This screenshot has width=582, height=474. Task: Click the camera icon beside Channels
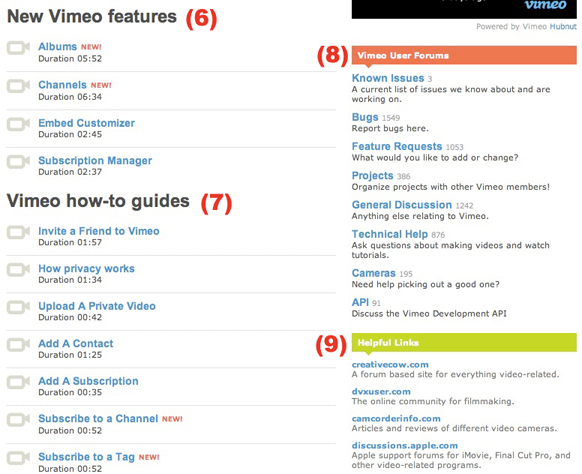coord(18,86)
